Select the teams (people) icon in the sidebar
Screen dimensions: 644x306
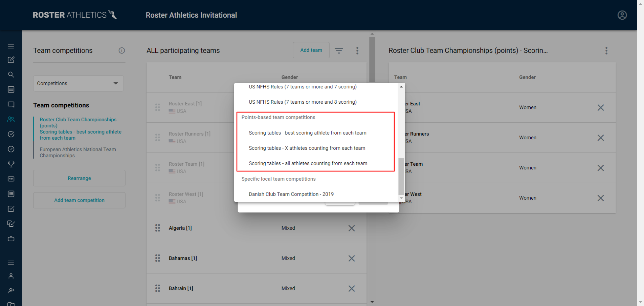(x=11, y=119)
